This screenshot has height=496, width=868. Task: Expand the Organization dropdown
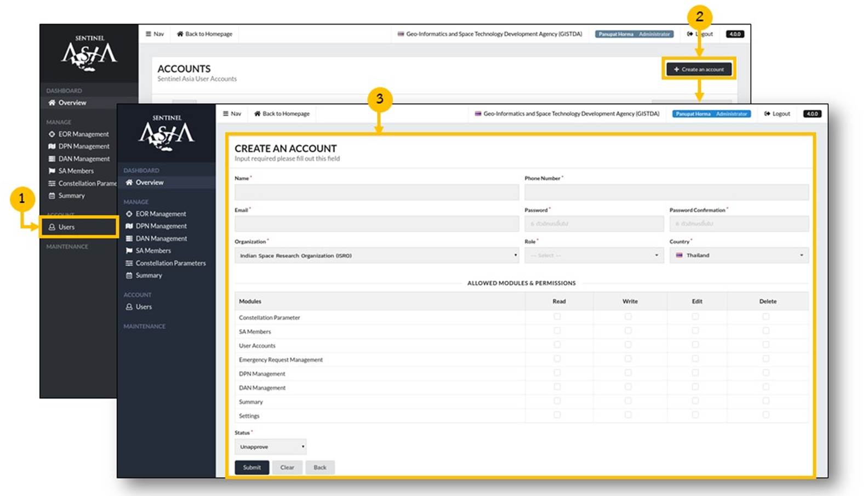376,255
